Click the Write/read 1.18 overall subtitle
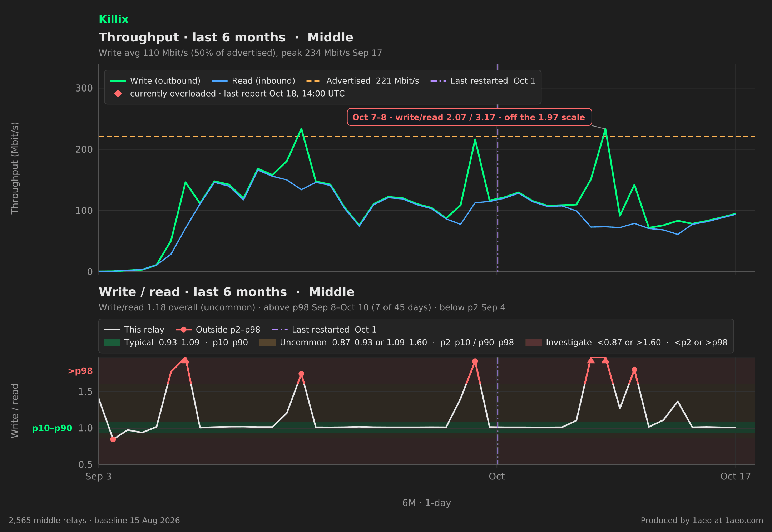The image size is (772, 532). click(302, 307)
